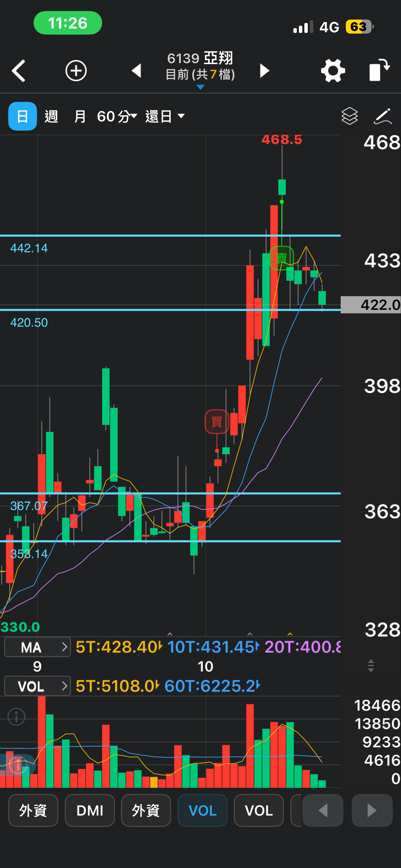Open the chart layers icon
This screenshot has width=401, height=868.
tap(350, 116)
